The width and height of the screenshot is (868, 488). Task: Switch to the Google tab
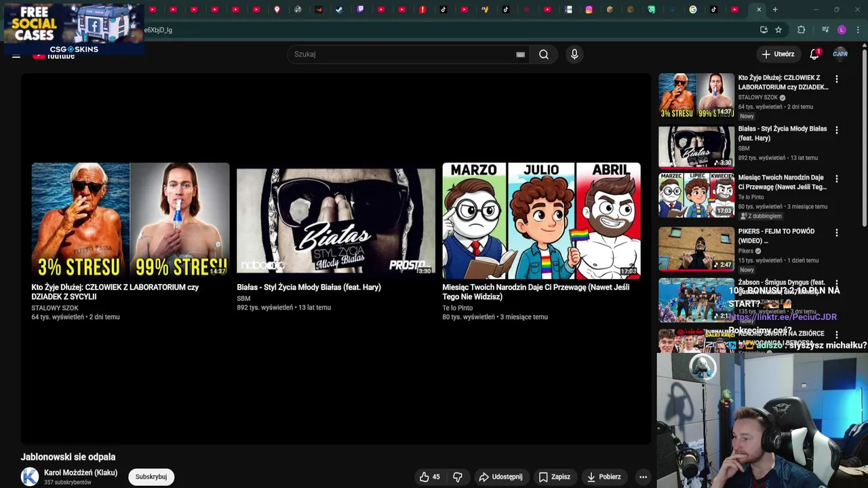point(692,9)
